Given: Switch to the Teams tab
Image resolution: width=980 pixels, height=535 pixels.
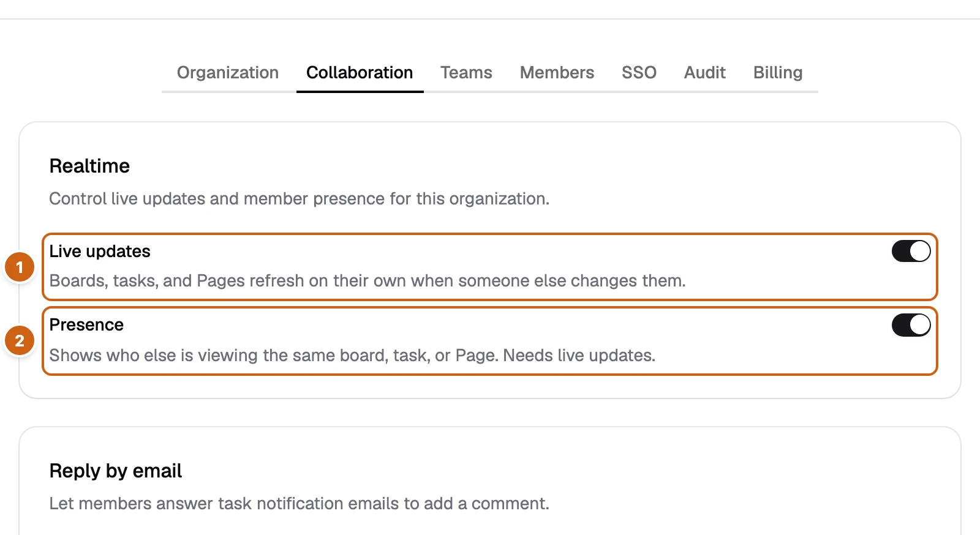Looking at the screenshot, I should pyautogui.click(x=466, y=73).
